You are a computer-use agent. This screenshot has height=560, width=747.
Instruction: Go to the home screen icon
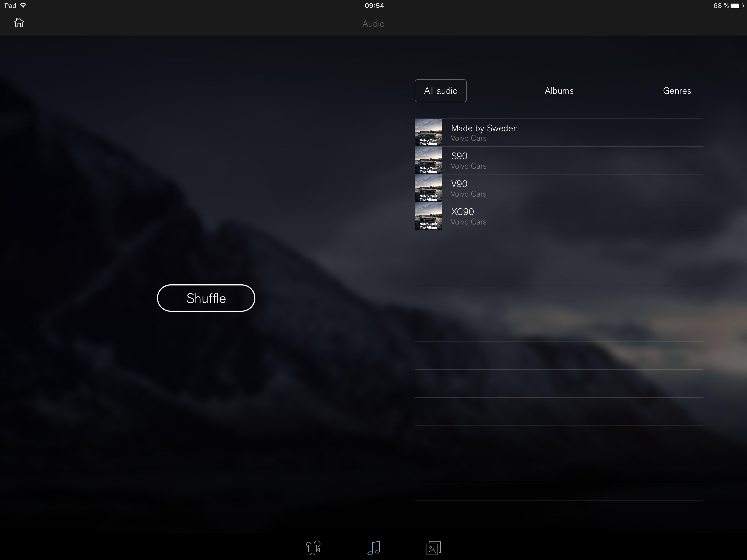(19, 23)
